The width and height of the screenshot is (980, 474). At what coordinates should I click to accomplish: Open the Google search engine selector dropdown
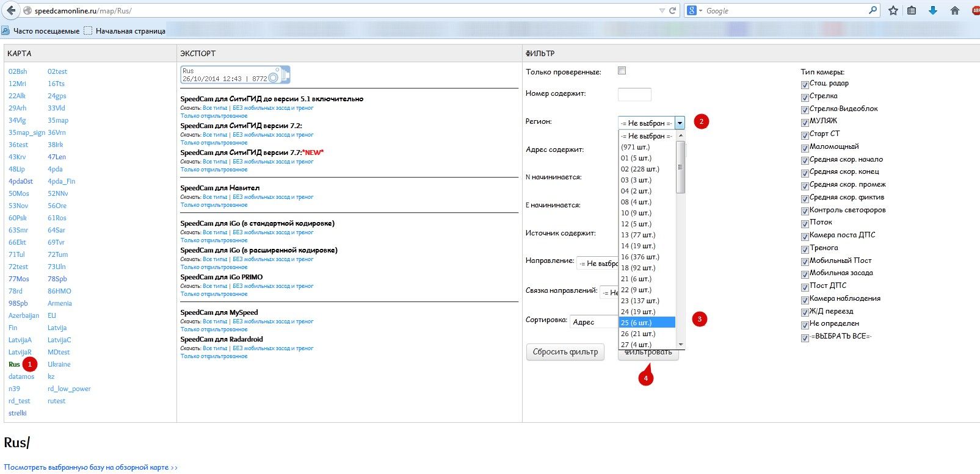[x=695, y=10]
